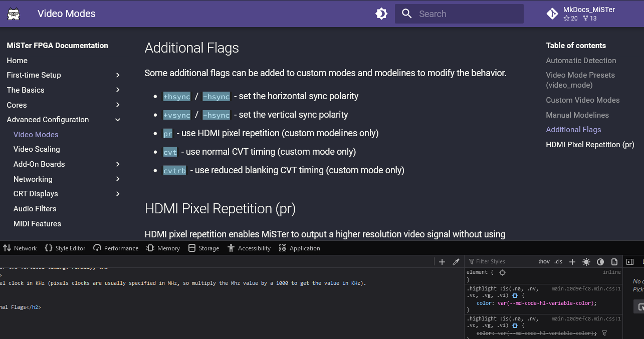The image size is (644, 339).
Task: Click the add new rule plus icon
Action: (x=573, y=262)
